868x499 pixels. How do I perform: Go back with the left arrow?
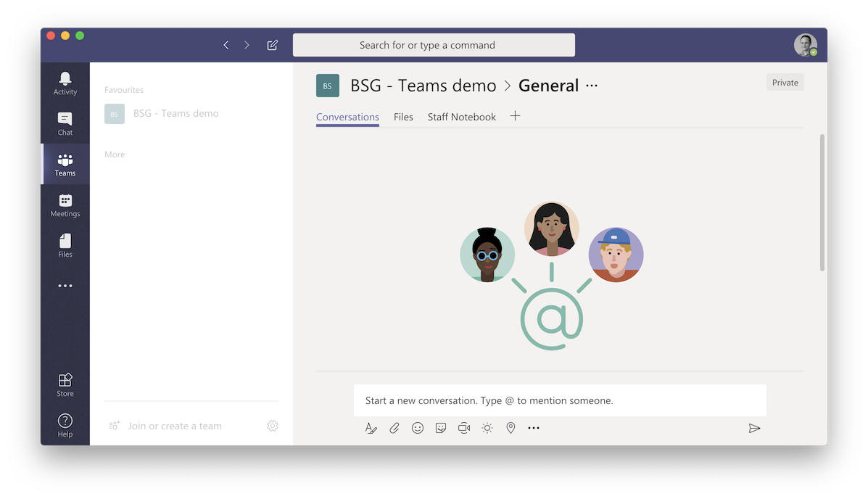tap(226, 45)
